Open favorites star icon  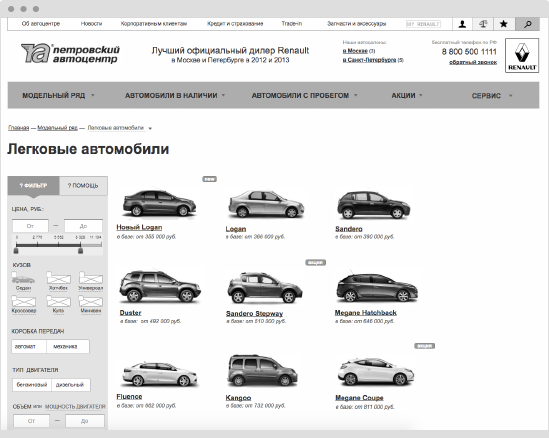click(x=503, y=24)
